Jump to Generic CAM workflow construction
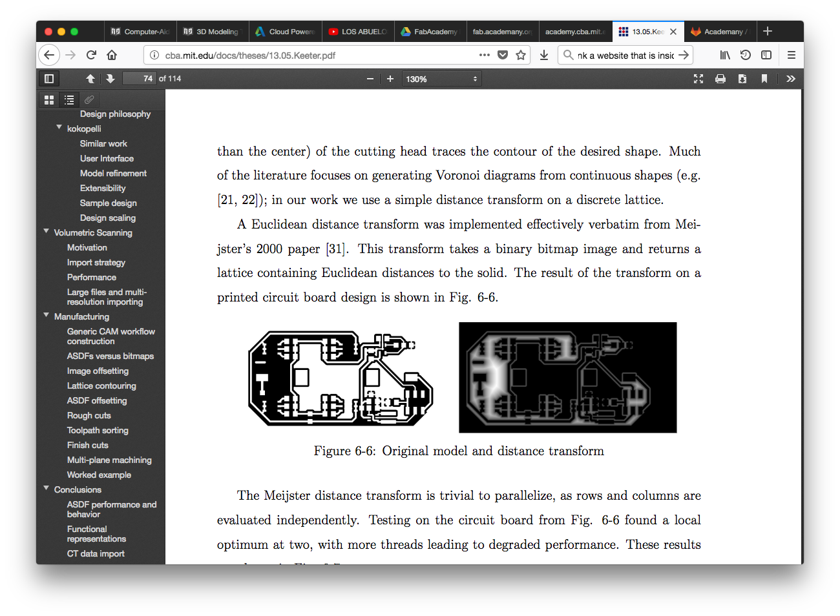The image size is (840, 616). (x=111, y=336)
